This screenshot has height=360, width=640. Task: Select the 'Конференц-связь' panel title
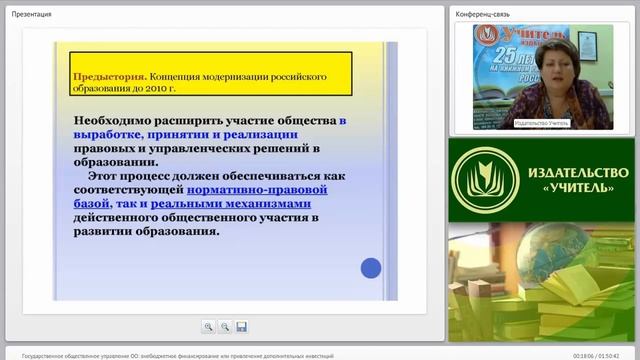click(482, 14)
